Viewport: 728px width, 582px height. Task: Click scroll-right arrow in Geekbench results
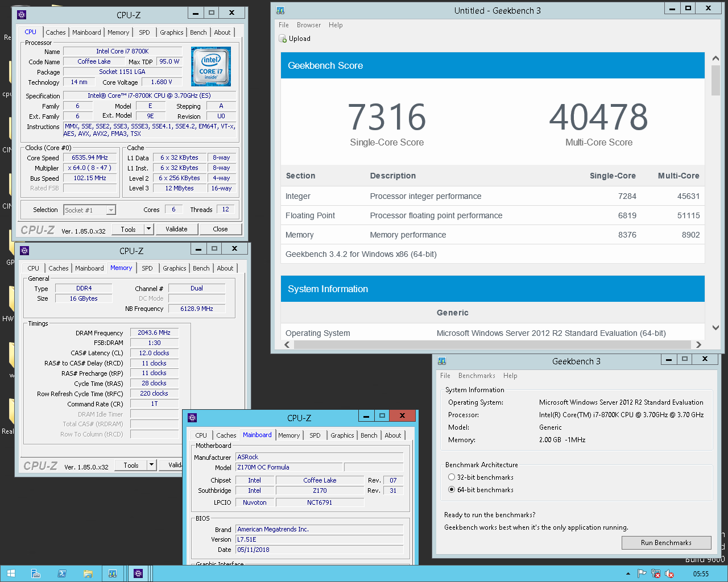pyautogui.click(x=699, y=344)
